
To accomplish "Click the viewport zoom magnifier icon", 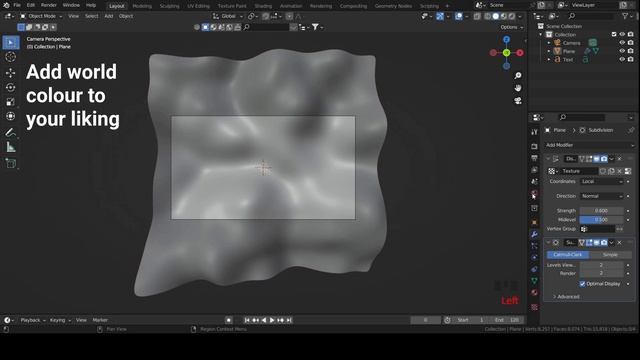I will coord(518,76).
